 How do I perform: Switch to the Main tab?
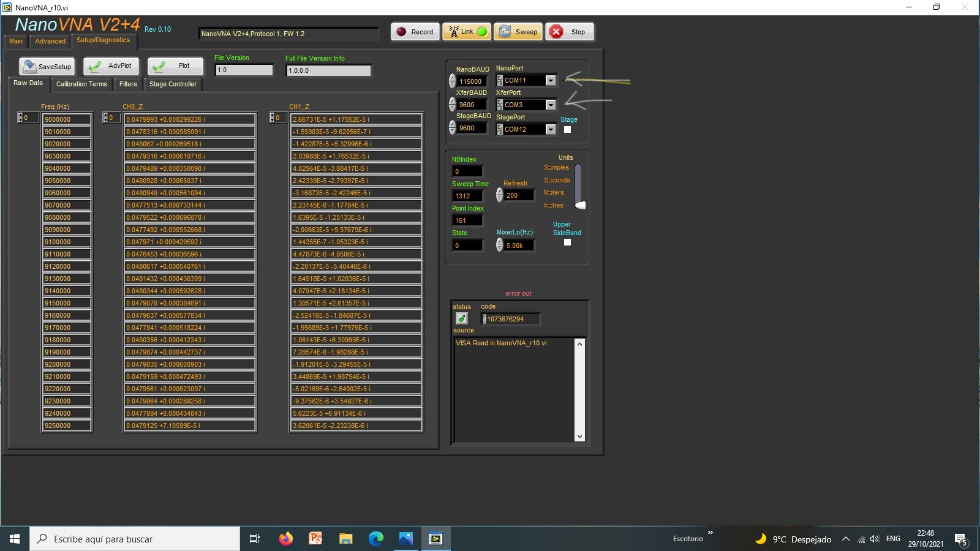(16, 41)
